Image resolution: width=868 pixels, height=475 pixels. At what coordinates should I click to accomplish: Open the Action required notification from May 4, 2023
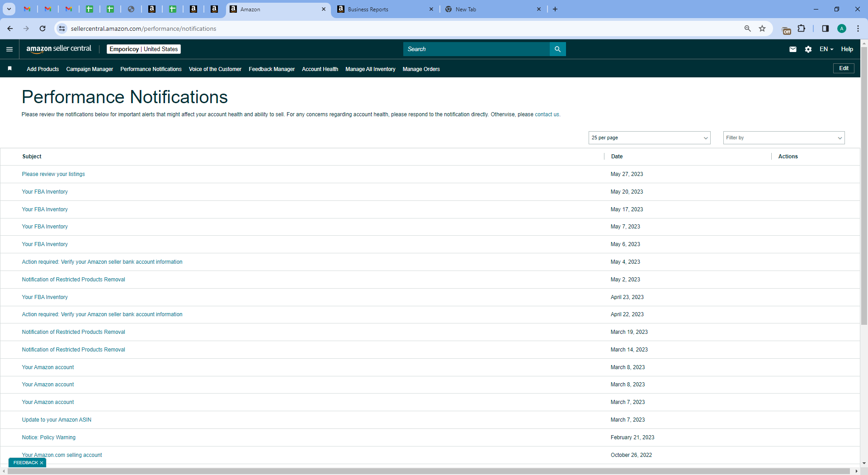coord(102,262)
